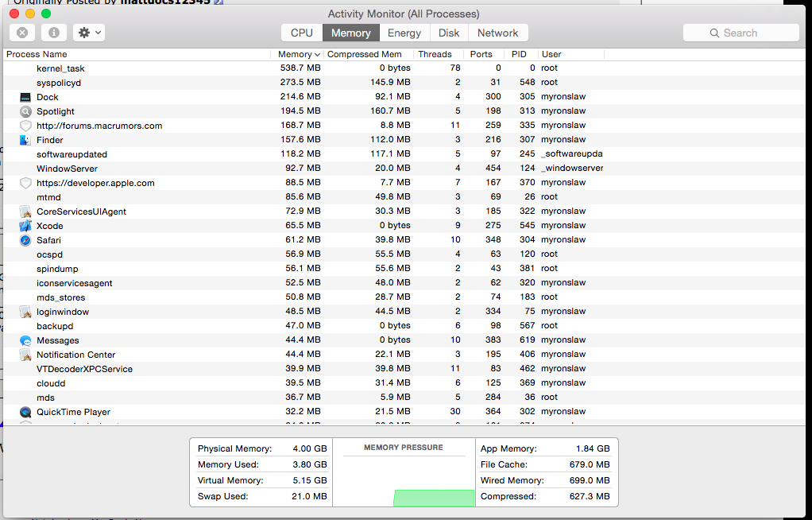Select the syspolicyd process row
The width and height of the screenshot is (812, 520).
[404, 83]
